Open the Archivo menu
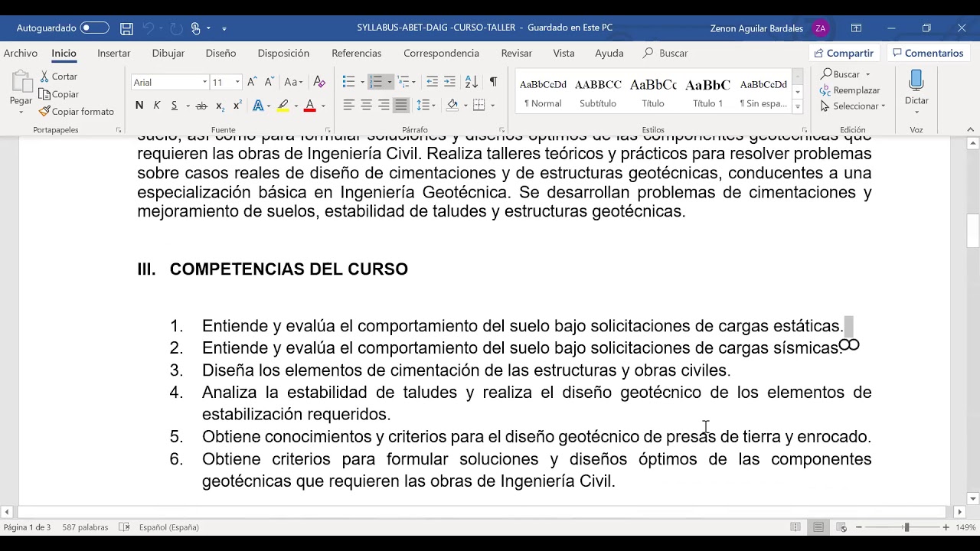 pos(21,53)
